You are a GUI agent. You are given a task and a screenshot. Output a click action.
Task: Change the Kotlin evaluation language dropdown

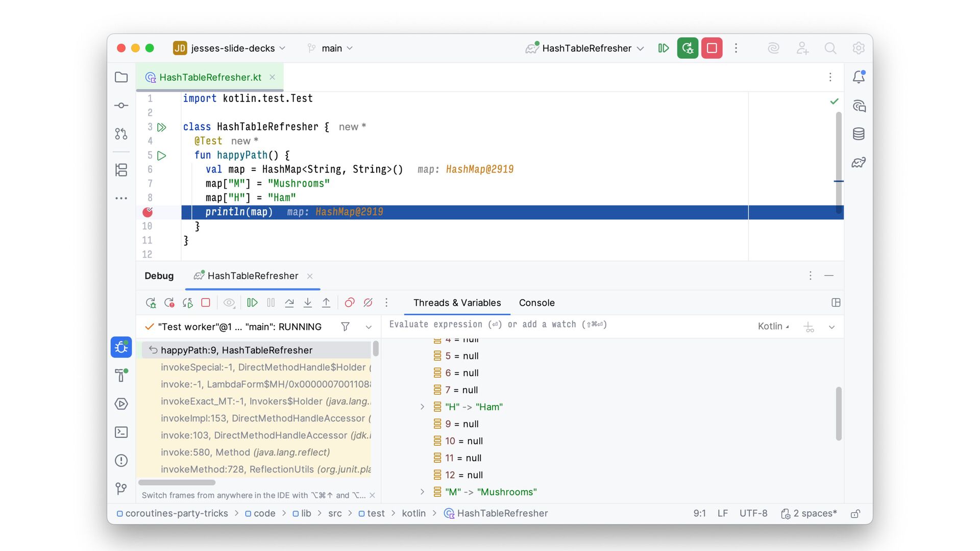[773, 327]
